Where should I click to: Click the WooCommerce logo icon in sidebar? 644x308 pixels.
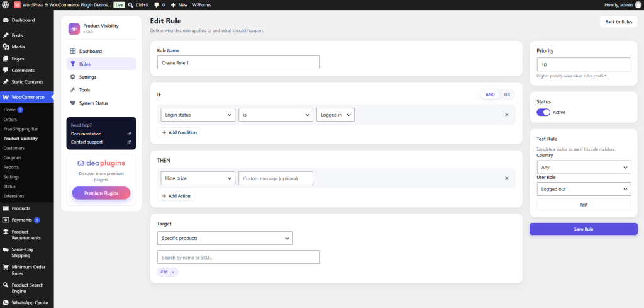[x=6, y=97]
